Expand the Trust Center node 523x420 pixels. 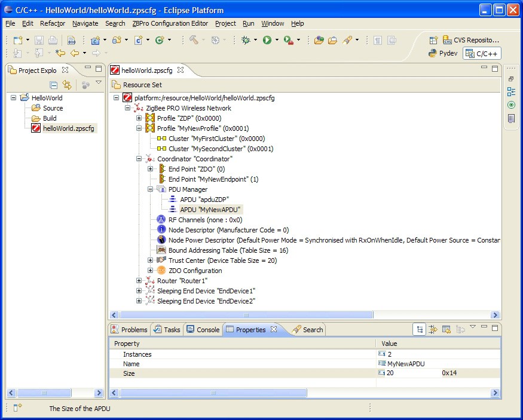tap(151, 260)
